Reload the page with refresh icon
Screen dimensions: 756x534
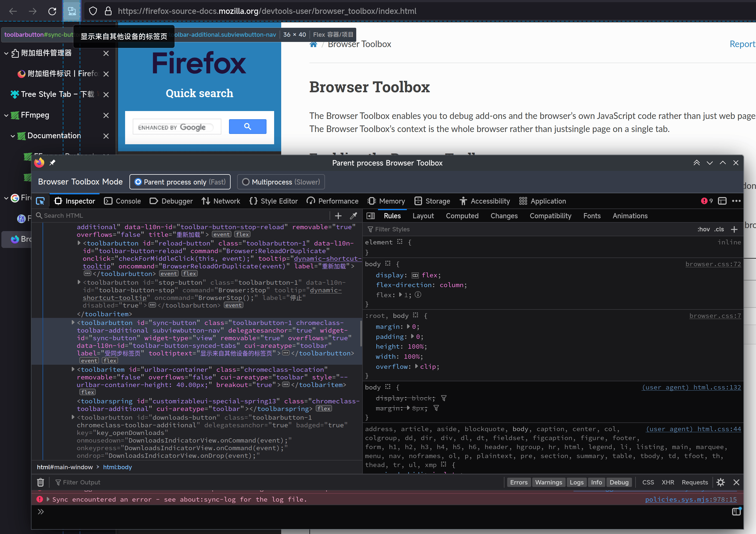[52, 11]
